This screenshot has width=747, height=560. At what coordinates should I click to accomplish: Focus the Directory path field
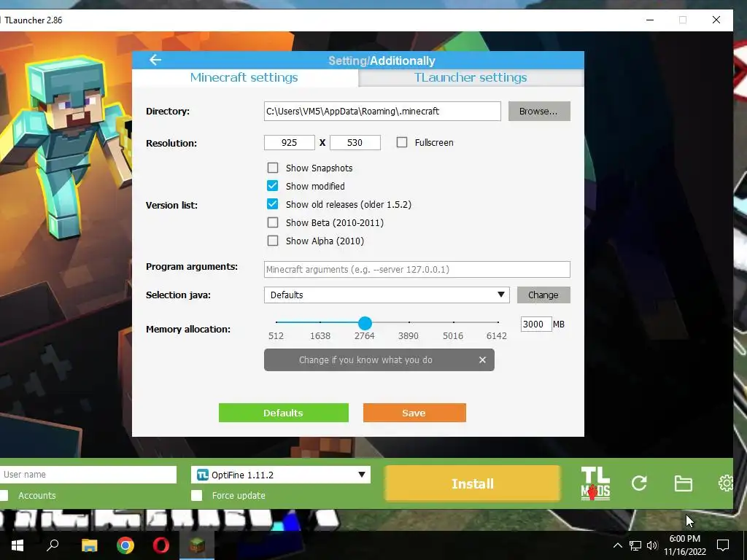coord(382,111)
